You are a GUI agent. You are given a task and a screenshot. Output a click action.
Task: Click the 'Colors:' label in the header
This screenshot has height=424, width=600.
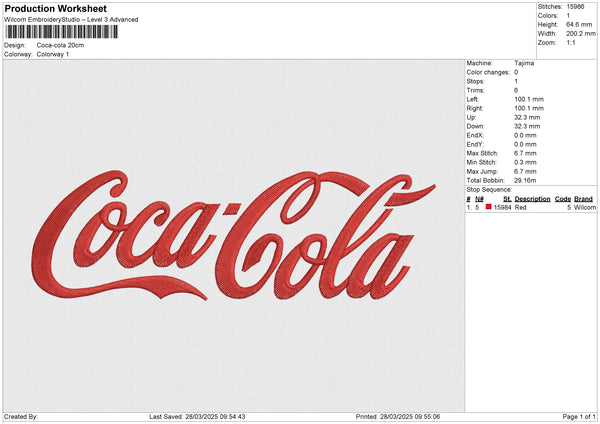(548, 16)
